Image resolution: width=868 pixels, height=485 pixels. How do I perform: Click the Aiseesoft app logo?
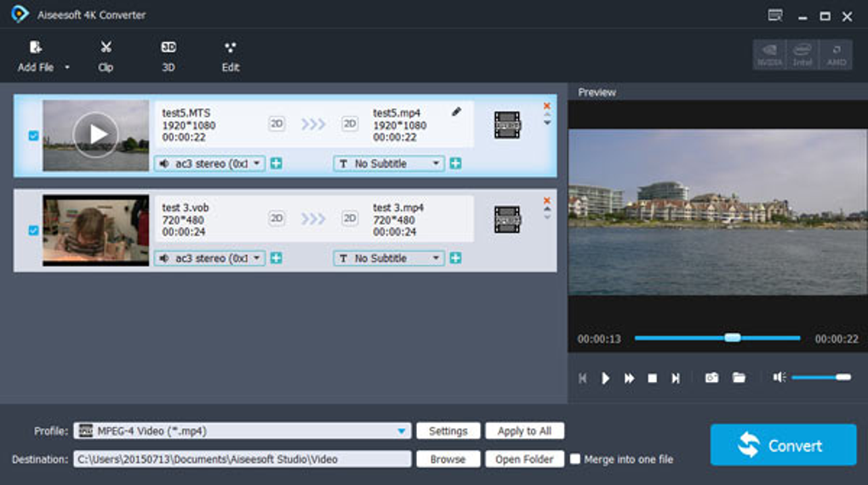[20, 14]
